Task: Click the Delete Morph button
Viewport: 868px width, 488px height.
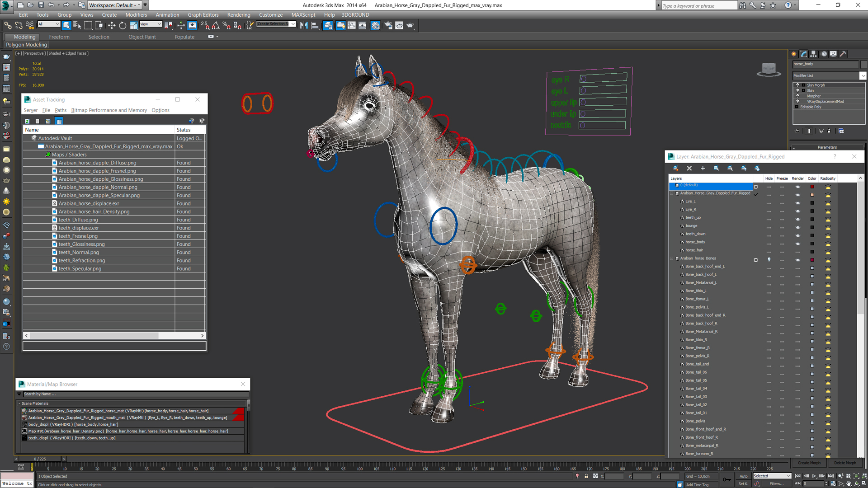Action: 845,463
